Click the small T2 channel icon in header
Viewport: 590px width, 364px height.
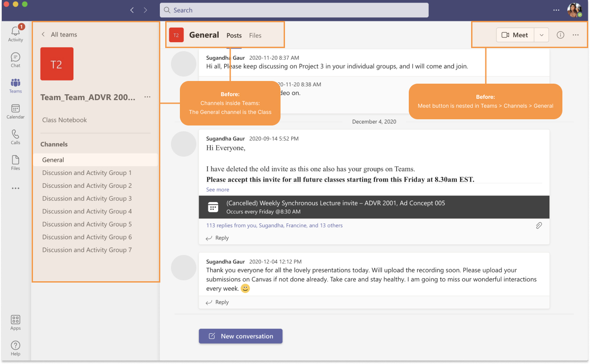[x=176, y=35]
